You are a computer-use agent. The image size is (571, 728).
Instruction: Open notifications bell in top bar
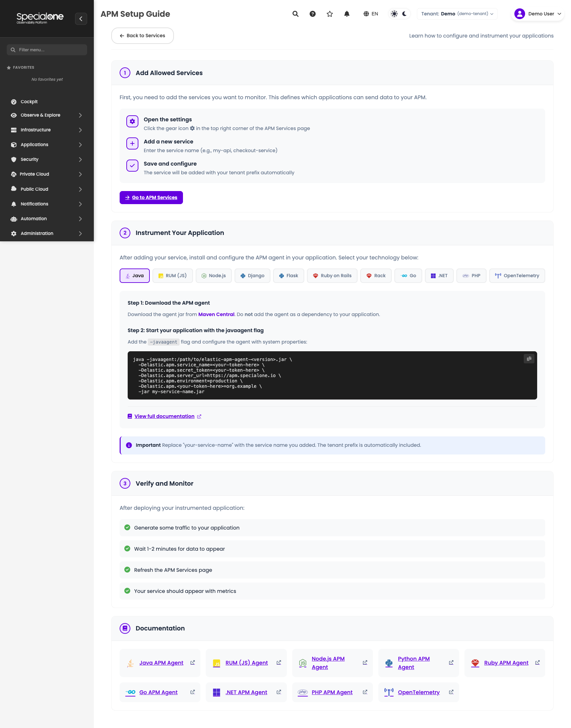pos(347,14)
